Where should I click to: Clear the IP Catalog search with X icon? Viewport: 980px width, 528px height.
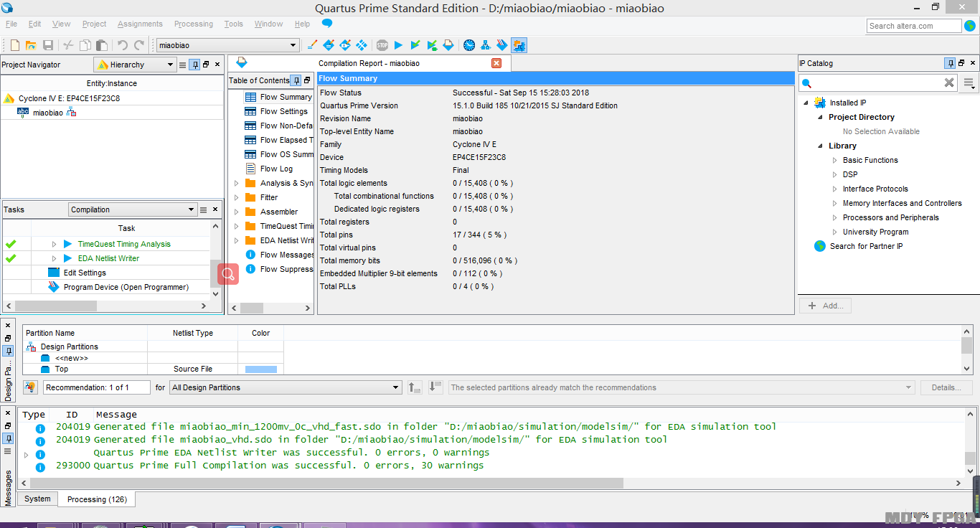949,82
